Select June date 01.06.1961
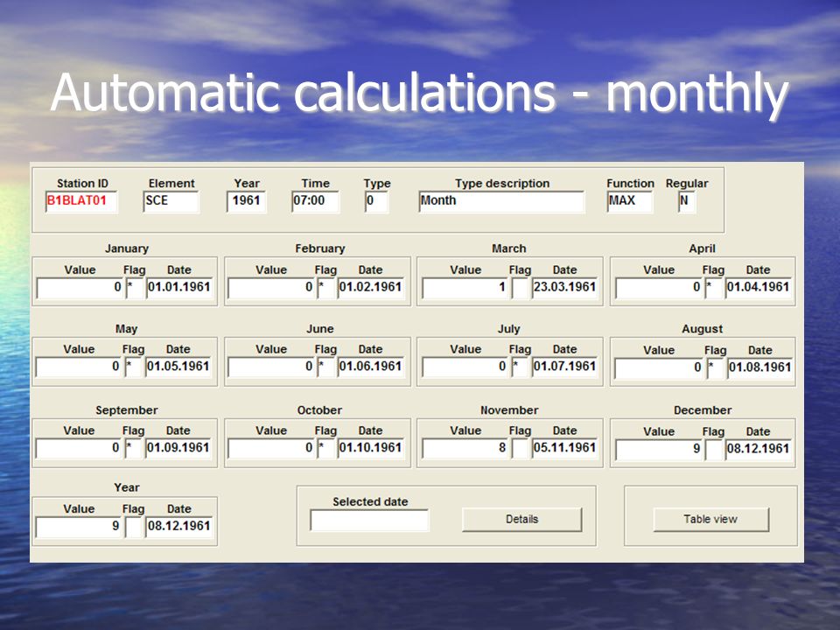The width and height of the screenshot is (840, 630). click(x=371, y=367)
